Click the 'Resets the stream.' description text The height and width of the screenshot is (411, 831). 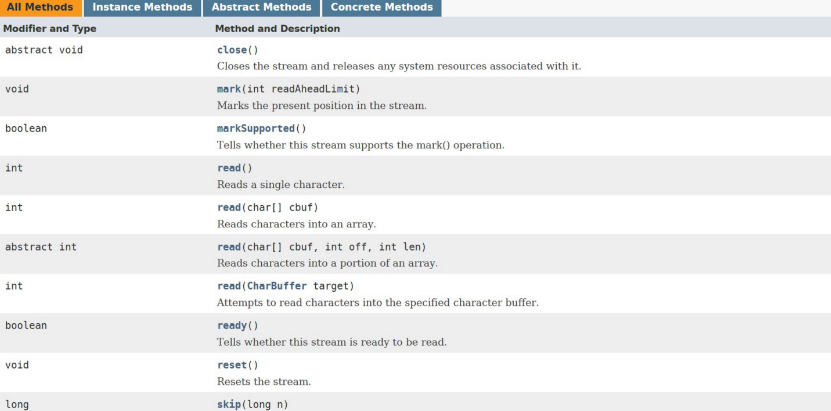263,381
